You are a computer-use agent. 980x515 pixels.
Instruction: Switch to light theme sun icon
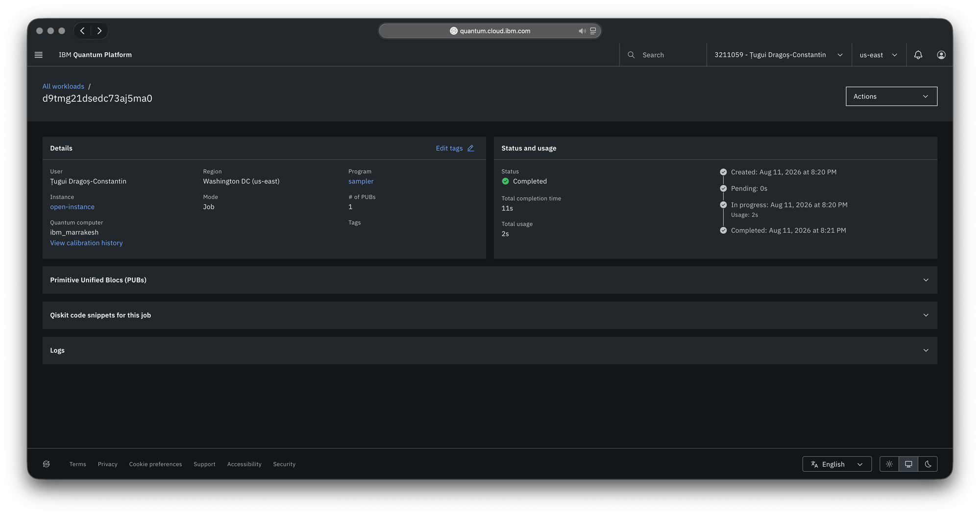pos(889,464)
